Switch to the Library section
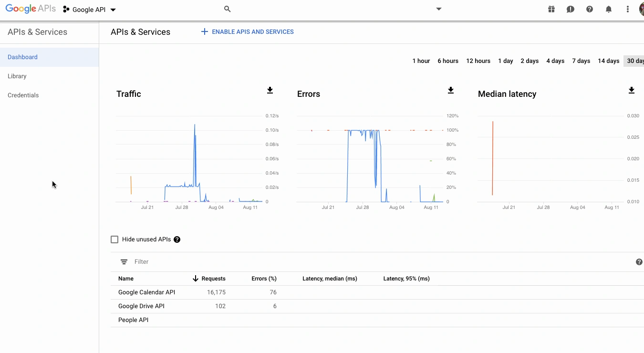Image resolution: width=644 pixels, height=353 pixels. (x=17, y=76)
